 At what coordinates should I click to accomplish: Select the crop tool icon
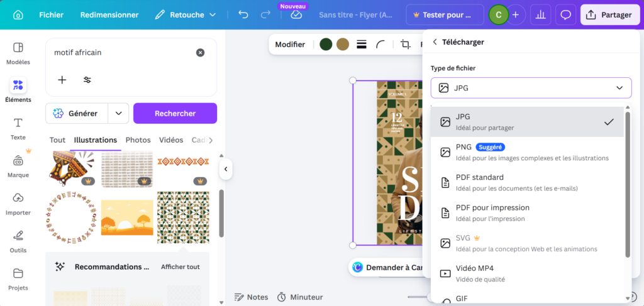(406, 45)
